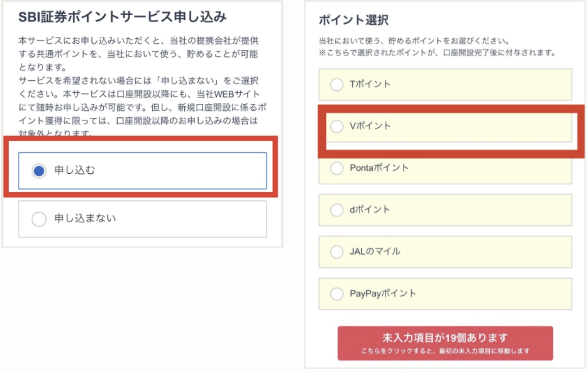Click the Tポイント label text
Image resolution: width=588 pixels, height=372 pixels.
pos(370,84)
